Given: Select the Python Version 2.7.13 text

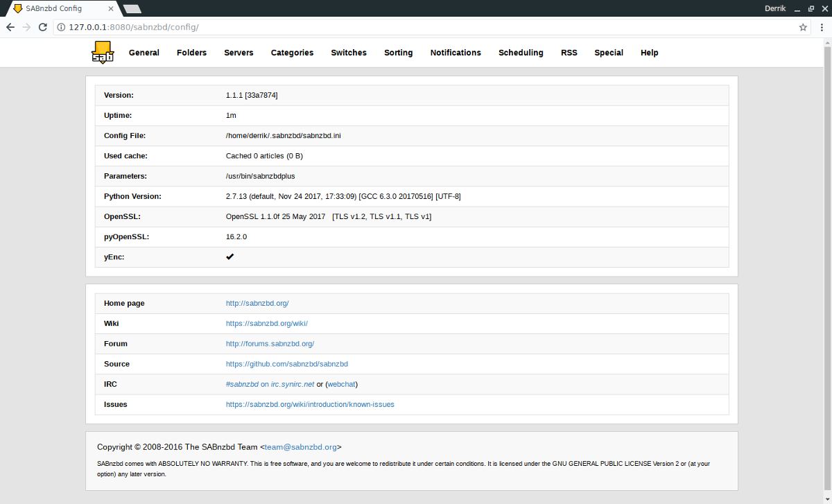Looking at the screenshot, I should click(x=343, y=196).
